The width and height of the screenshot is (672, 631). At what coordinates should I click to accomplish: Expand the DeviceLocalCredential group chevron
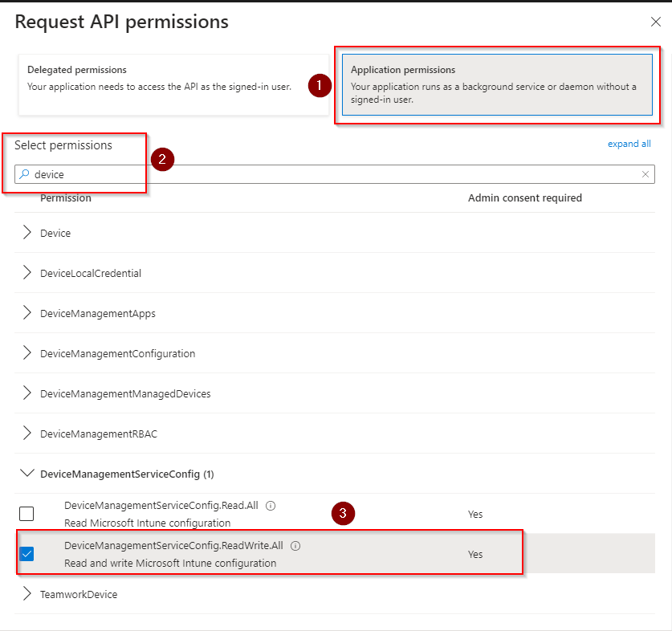(x=27, y=273)
